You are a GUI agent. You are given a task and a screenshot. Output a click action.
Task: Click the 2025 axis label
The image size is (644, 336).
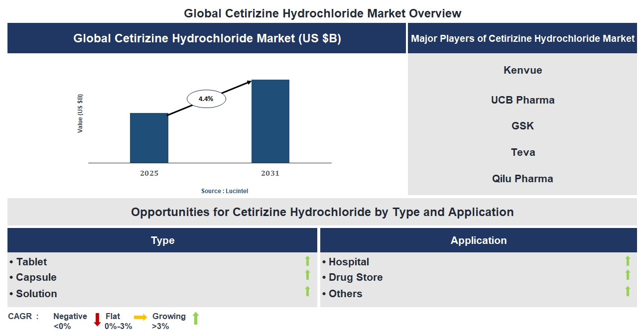click(x=149, y=173)
